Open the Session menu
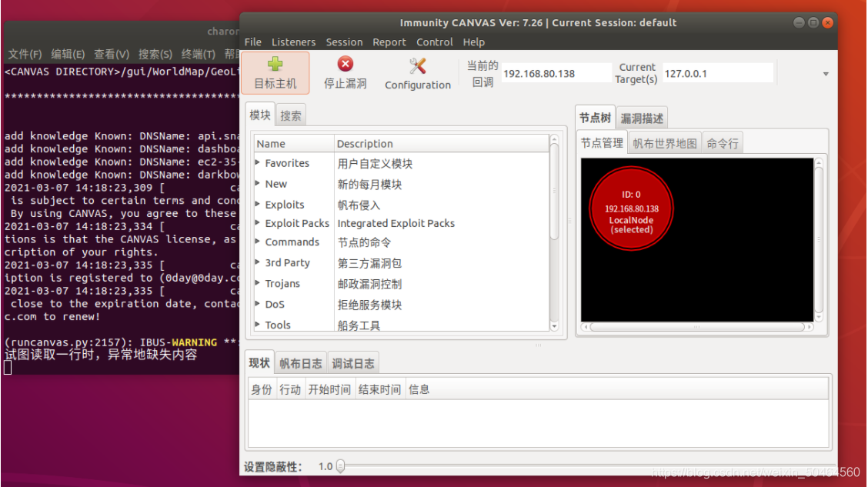The image size is (868, 487). 344,42
